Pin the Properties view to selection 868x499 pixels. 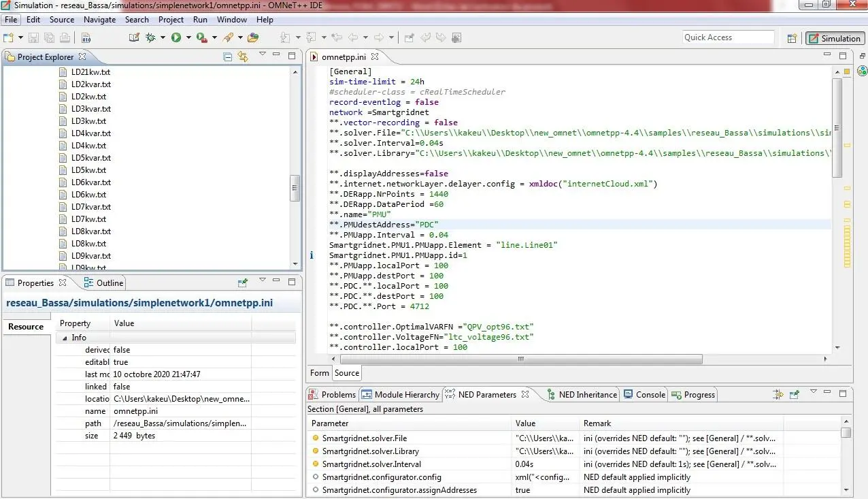pyautogui.click(x=243, y=283)
